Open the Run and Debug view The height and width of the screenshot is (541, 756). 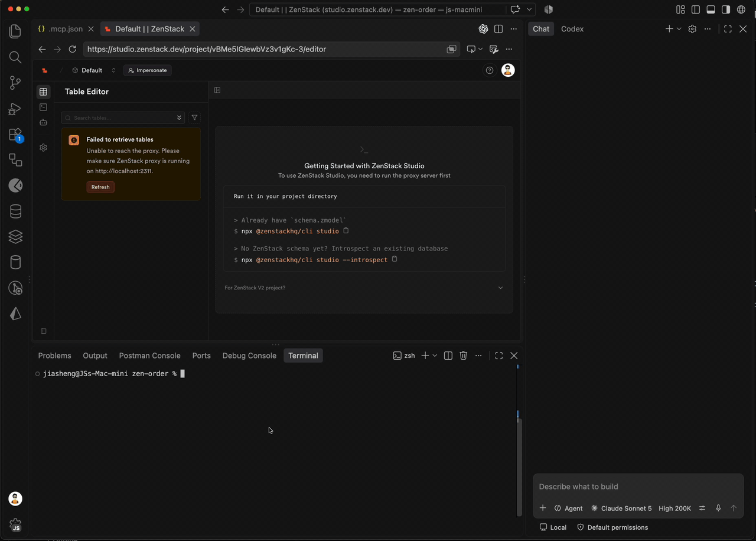point(15,109)
